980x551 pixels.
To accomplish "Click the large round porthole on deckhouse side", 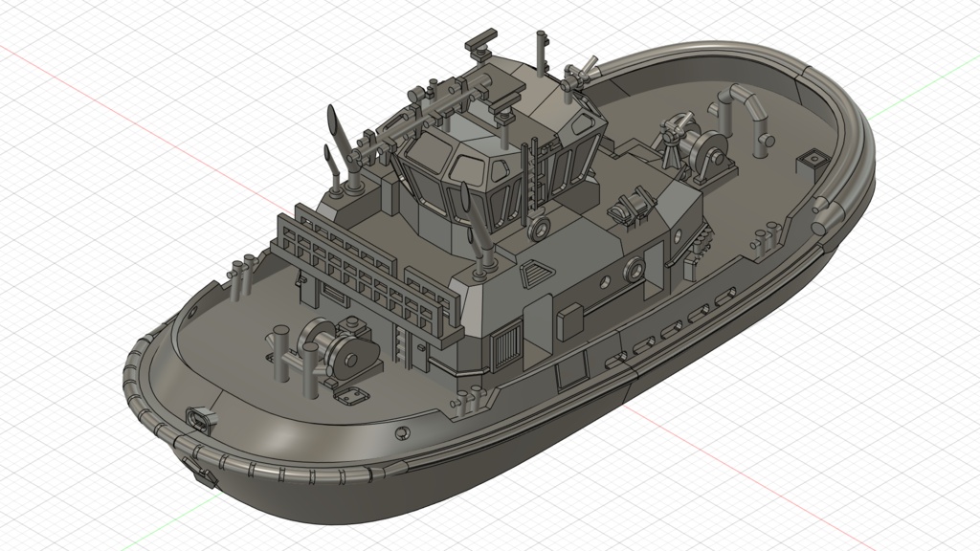I will (x=634, y=270).
